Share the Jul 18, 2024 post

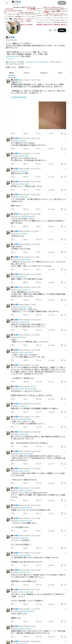coord(65,164)
